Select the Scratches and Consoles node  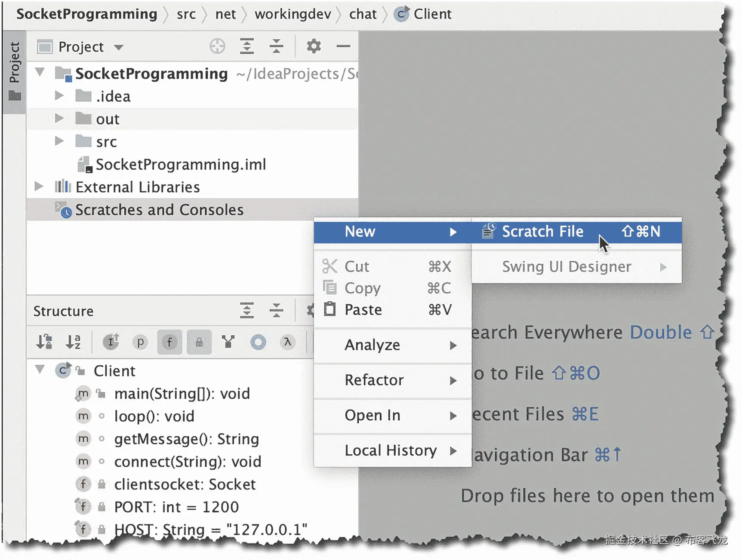click(x=192, y=210)
